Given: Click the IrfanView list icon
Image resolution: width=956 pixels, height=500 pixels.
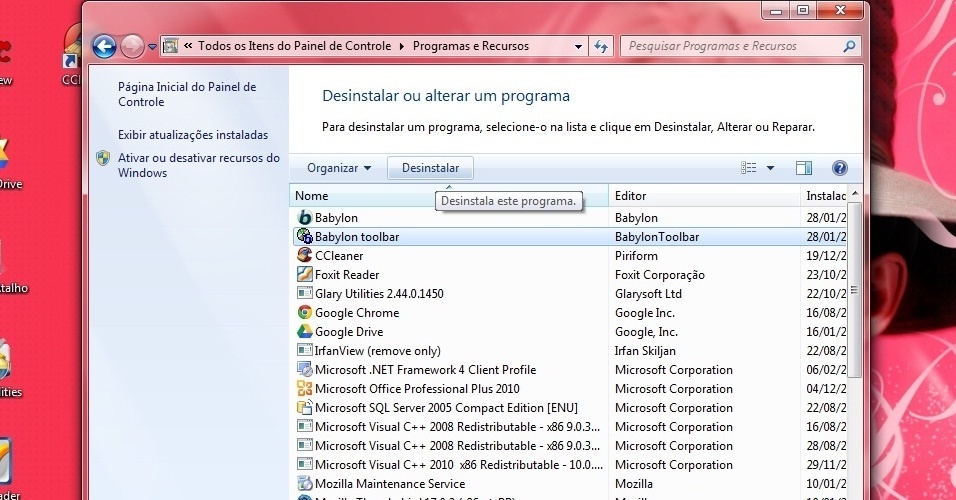Looking at the screenshot, I should [304, 350].
